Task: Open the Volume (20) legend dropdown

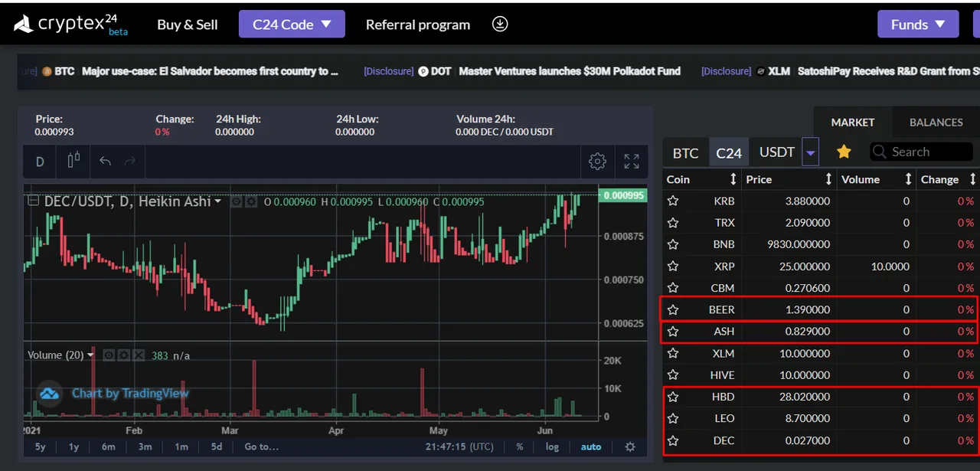Action: [x=91, y=355]
